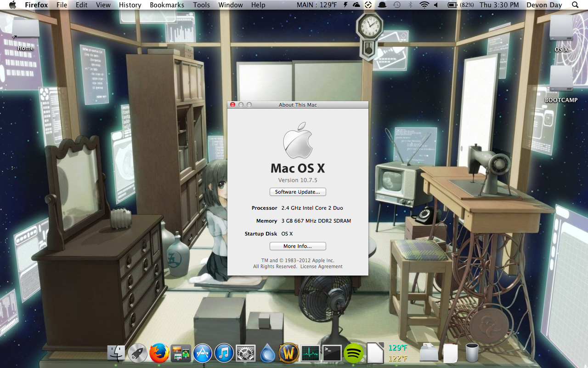Open the Time Machine menu bar icon

tap(396, 5)
